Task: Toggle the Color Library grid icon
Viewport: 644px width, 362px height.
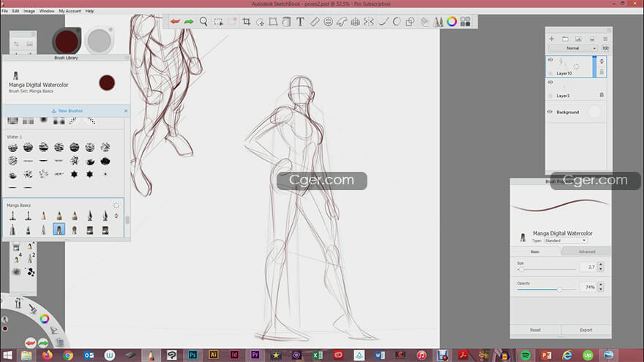Action: [465, 21]
